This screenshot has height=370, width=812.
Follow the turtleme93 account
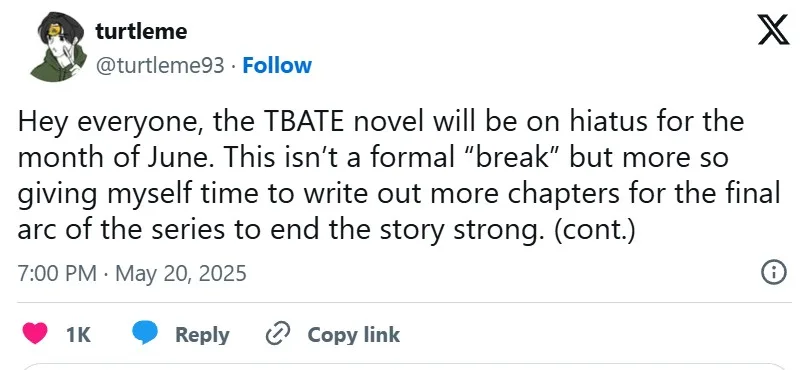[277, 65]
